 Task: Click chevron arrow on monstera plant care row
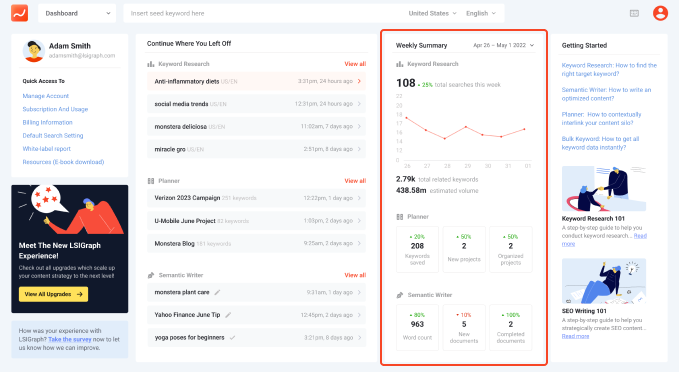click(359, 292)
